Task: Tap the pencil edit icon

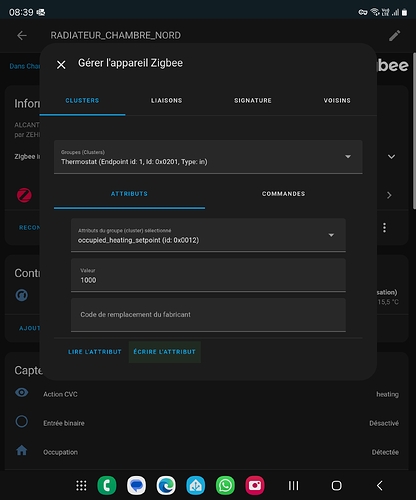Action: (x=394, y=35)
